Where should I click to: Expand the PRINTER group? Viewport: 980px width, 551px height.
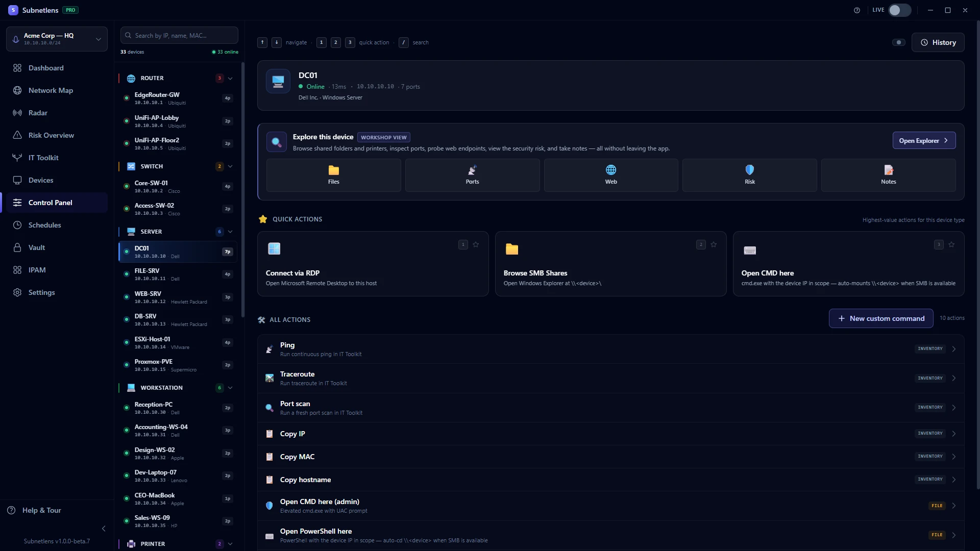point(230,544)
